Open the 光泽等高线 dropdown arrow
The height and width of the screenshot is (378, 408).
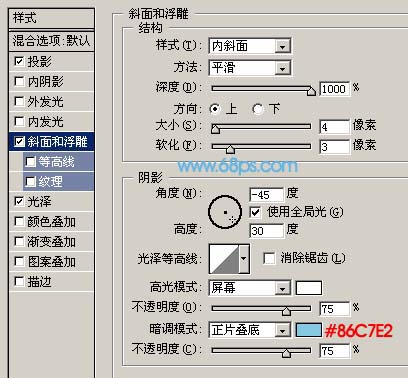[x=244, y=259]
